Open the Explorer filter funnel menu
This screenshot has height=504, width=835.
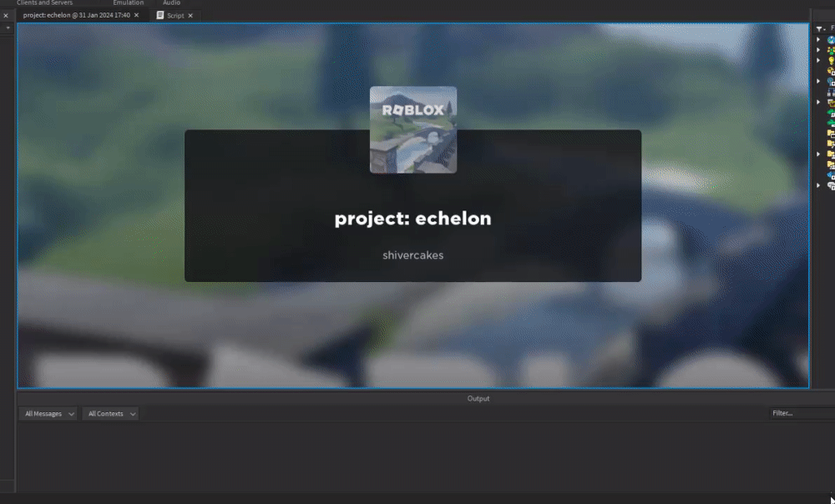(x=821, y=28)
